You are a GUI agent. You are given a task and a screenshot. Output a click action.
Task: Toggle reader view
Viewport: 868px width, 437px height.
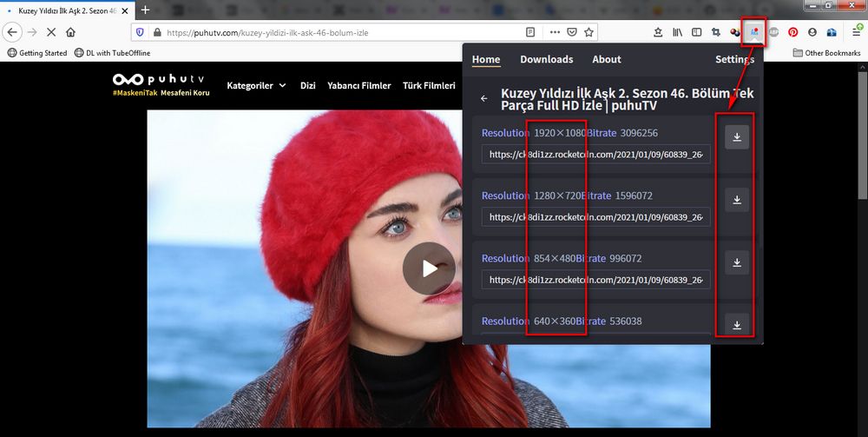coord(530,32)
